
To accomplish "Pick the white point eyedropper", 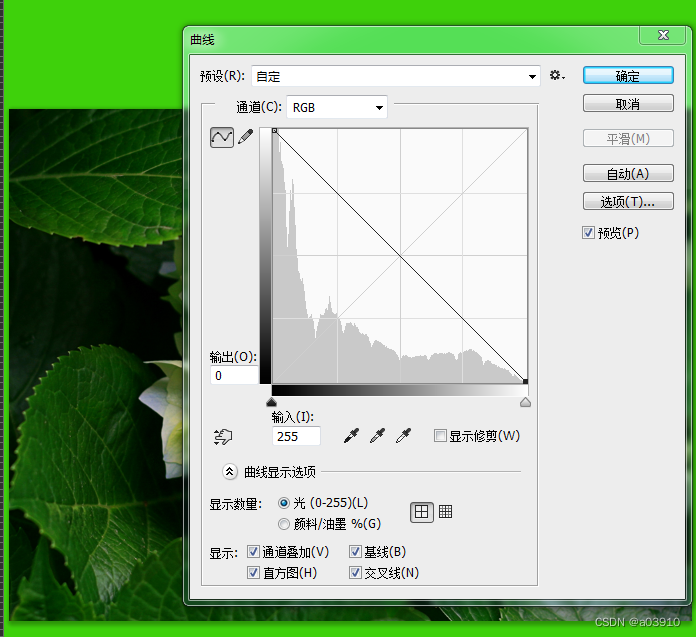I will (403, 435).
